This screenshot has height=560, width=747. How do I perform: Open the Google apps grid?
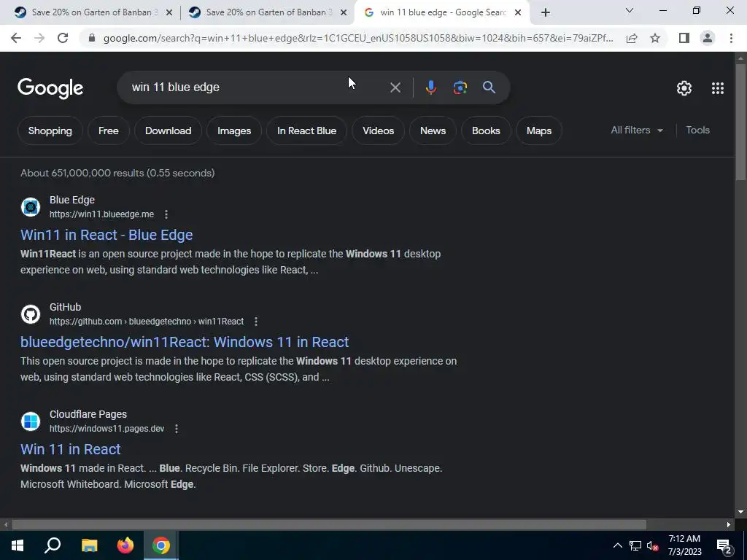click(x=718, y=88)
